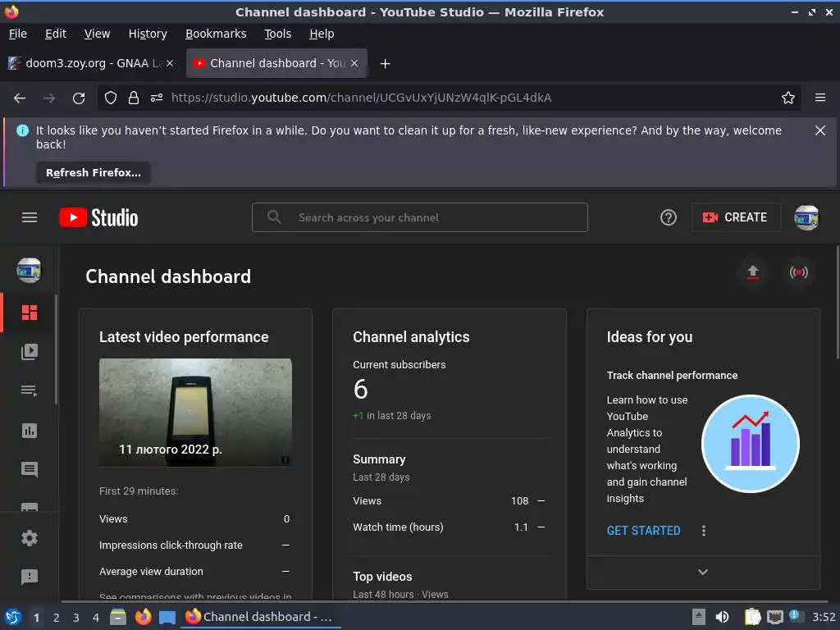The image size is (840, 630).
Task: Click the Go live broadcast icon
Action: [798, 272]
